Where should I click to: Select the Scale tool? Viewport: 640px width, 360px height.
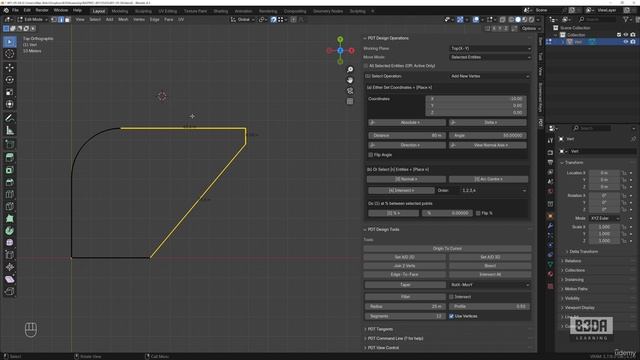pos(9,92)
